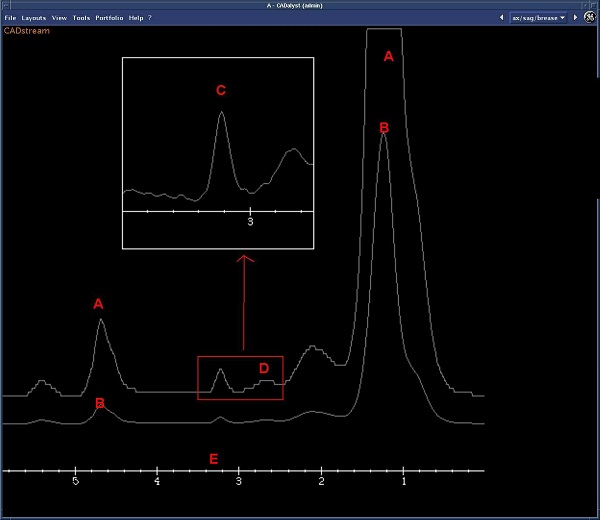Screen dimensions: 600x520
Task: Click the GE logo icon
Action: pyautogui.click(x=590, y=18)
